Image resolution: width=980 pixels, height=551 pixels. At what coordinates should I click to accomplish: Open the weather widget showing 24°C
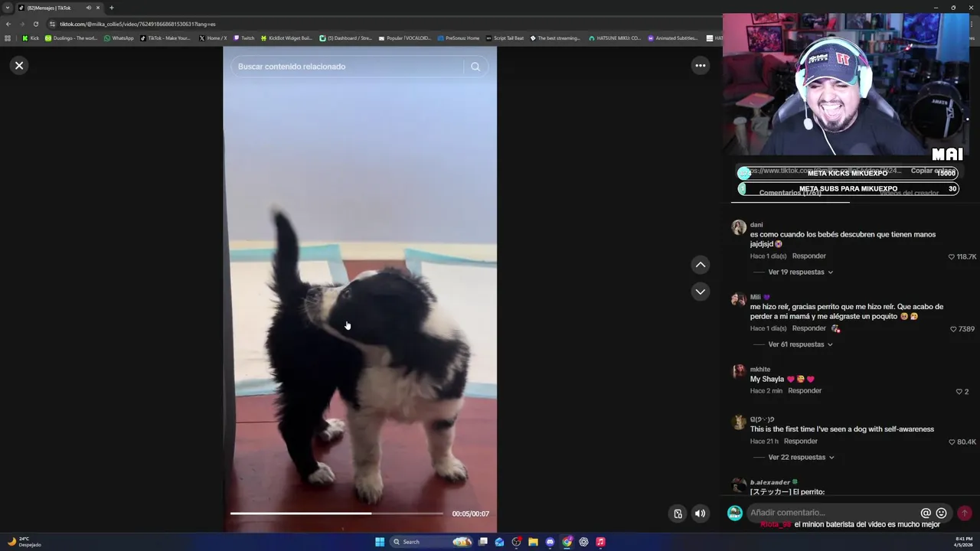pos(24,542)
